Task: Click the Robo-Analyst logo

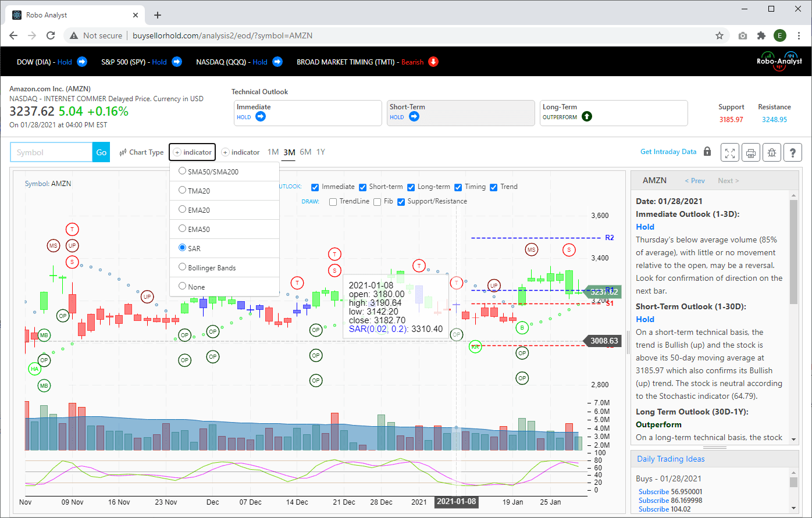Action: (779, 62)
